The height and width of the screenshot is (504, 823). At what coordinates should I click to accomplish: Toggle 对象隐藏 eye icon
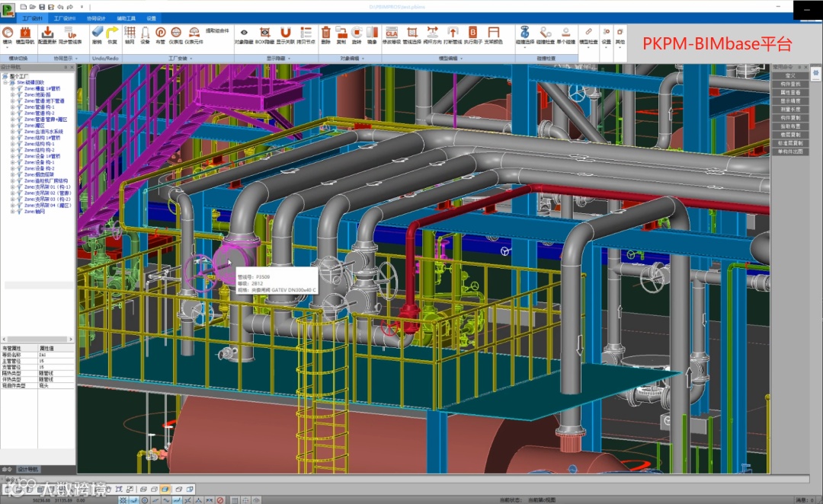(244, 34)
